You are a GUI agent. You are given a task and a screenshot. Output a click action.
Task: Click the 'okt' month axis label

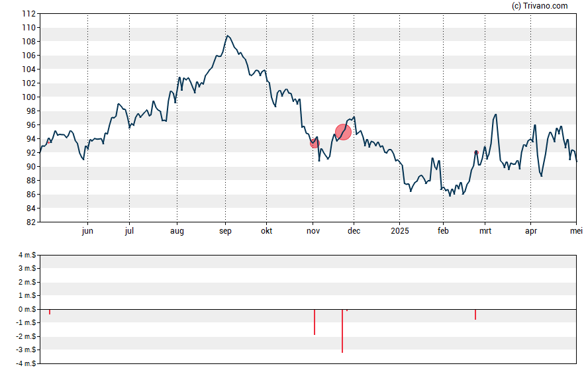point(267,231)
